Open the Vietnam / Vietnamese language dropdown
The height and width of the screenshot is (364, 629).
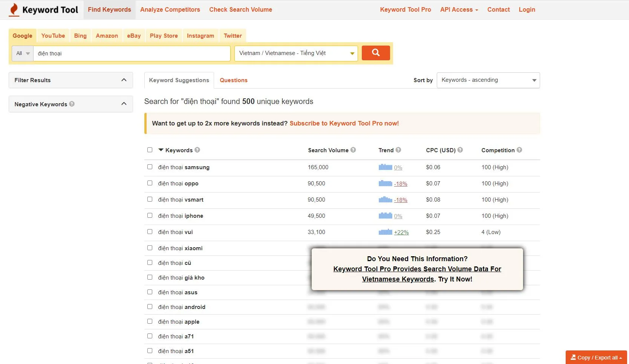pyautogui.click(x=296, y=54)
